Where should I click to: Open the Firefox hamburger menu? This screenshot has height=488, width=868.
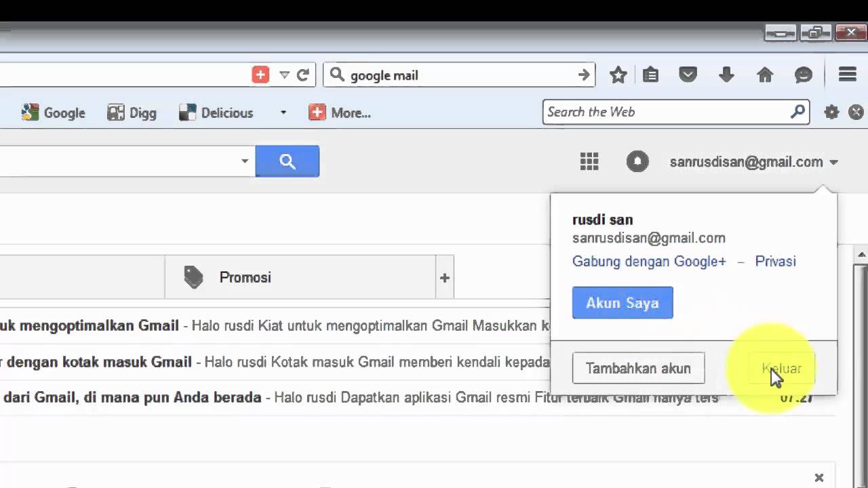[x=848, y=75]
